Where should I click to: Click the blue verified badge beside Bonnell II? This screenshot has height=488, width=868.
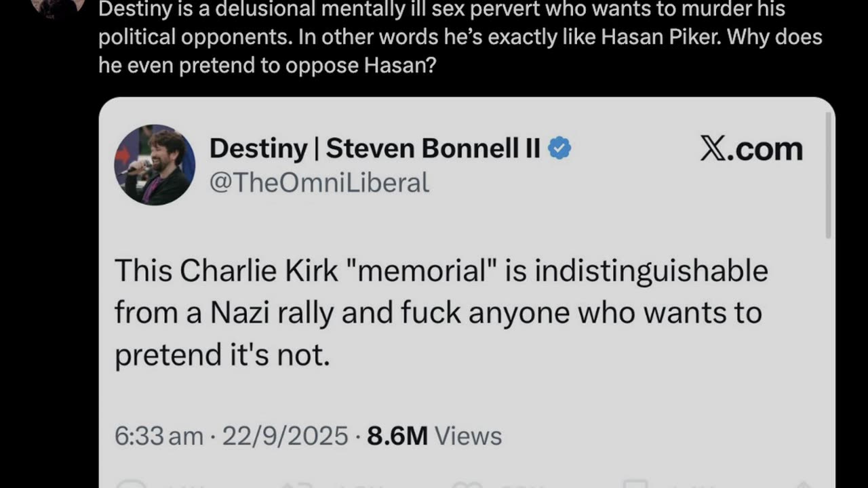point(559,148)
